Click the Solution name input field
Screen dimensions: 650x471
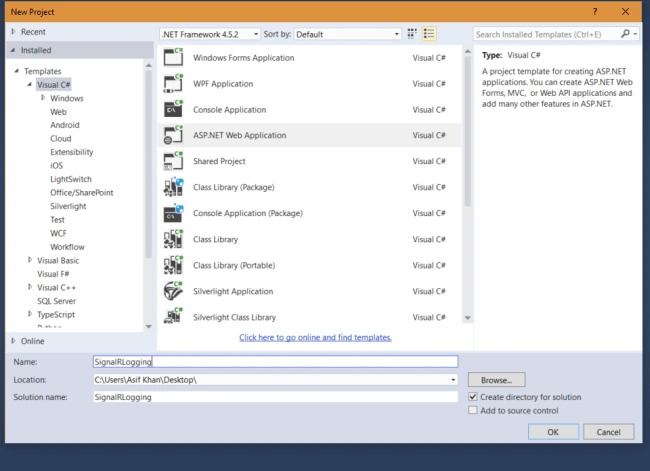276,397
